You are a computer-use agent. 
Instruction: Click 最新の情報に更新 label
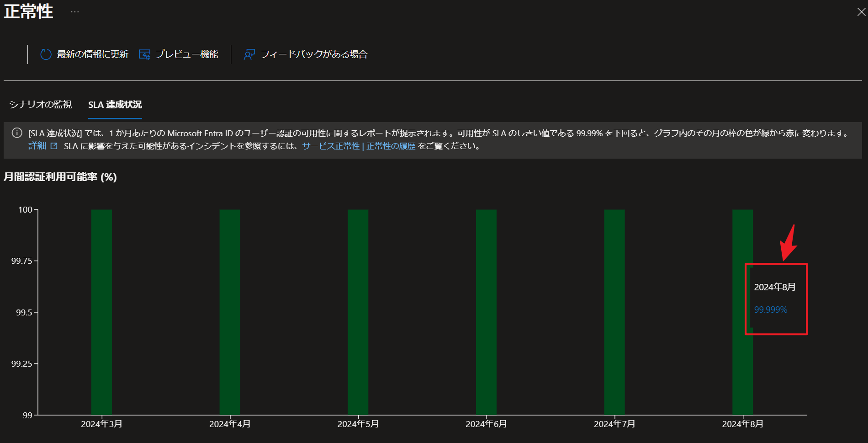(x=93, y=54)
